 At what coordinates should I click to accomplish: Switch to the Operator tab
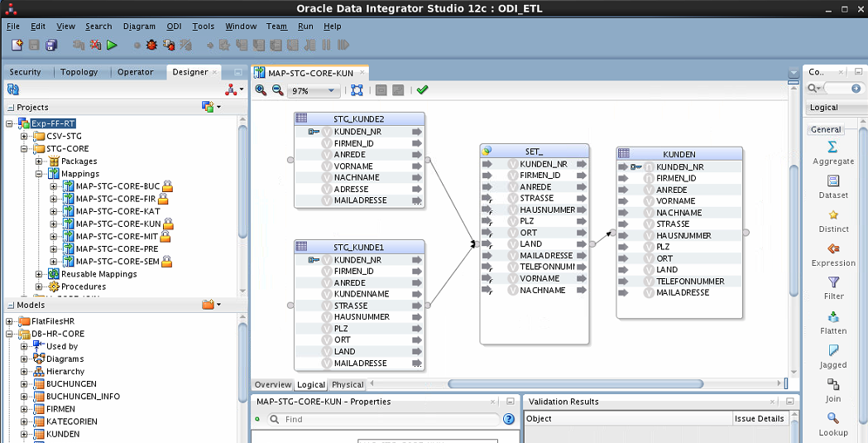pyautogui.click(x=136, y=72)
